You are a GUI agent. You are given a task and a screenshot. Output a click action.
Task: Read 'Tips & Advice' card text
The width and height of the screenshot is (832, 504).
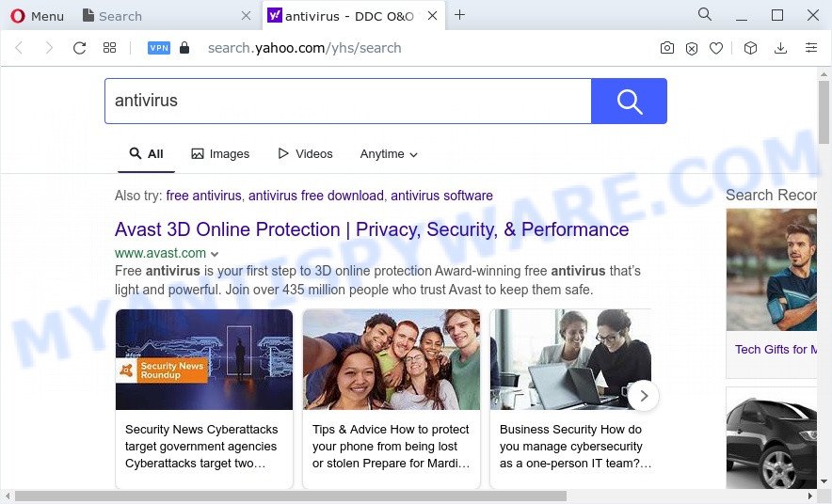pyautogui.click(x=392, y=447)
